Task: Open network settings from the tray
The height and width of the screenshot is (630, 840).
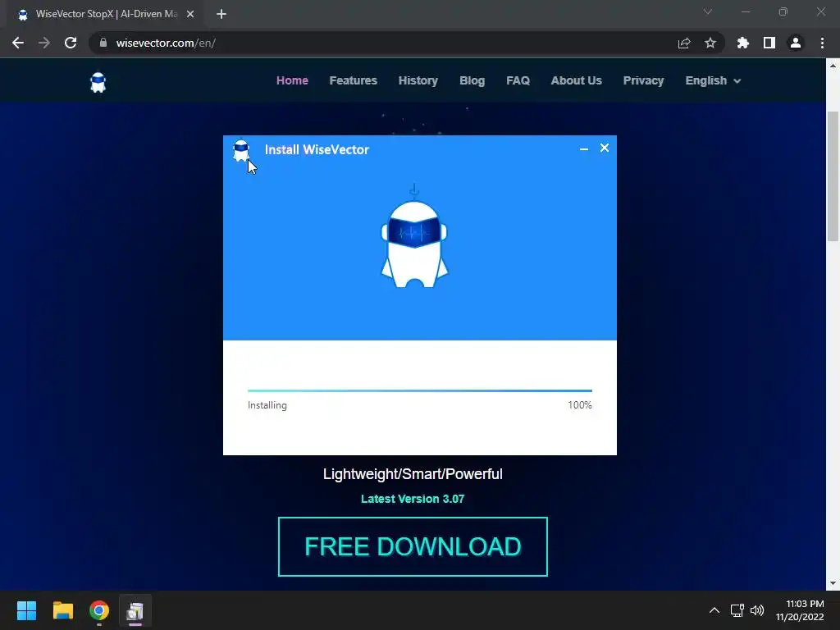Action: 737,610
